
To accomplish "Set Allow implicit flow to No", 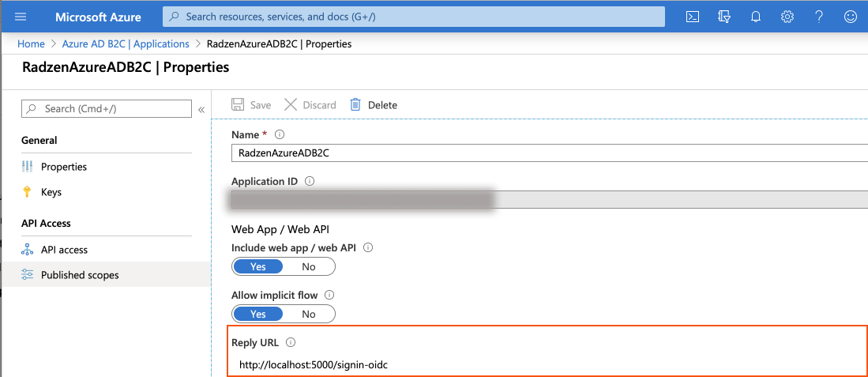I will [309, 314].
